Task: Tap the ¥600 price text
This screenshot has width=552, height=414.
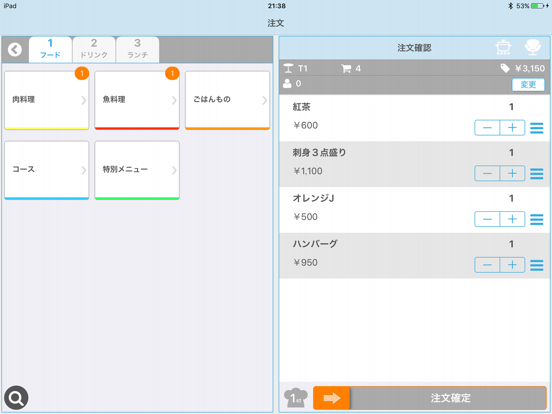Action: pos(306,125)
